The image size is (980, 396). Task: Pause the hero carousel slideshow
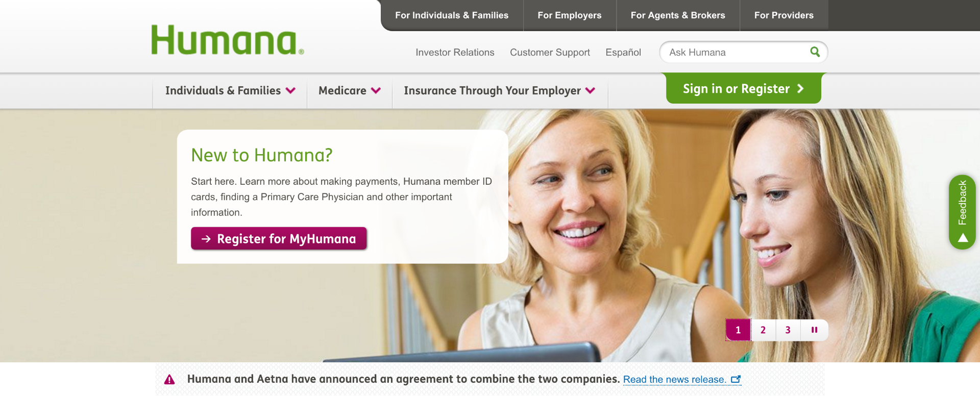[814, 330]
